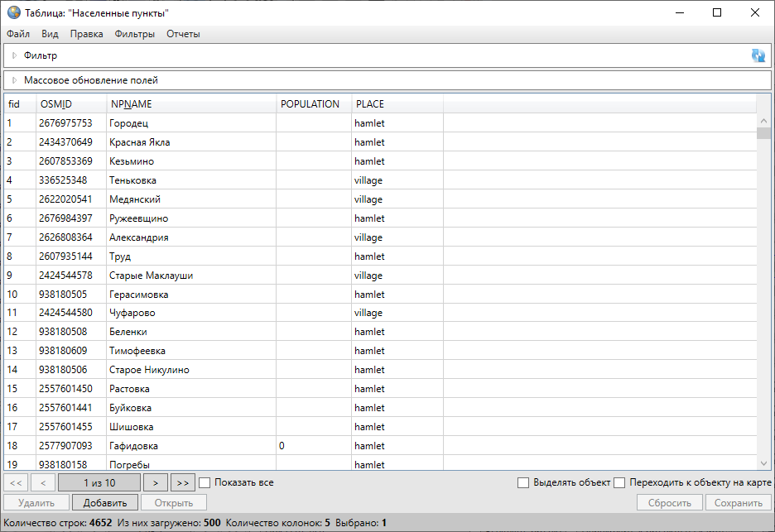Go to the first page with << button
Image resolution: width=775 pixels, height=532 pixels.
pos(17,482)
